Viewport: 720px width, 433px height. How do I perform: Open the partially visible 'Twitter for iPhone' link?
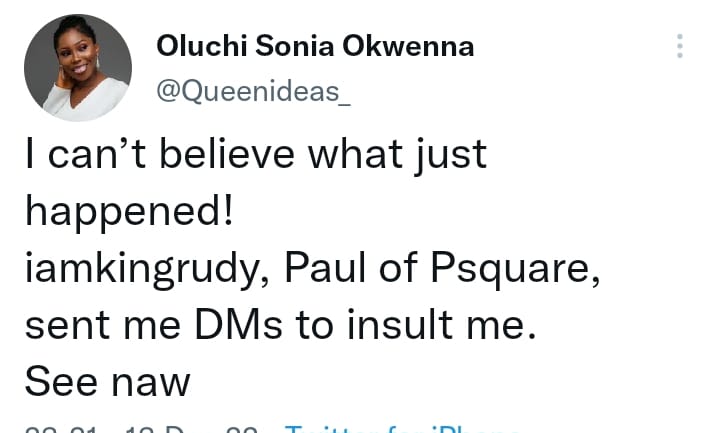(400, 429)
